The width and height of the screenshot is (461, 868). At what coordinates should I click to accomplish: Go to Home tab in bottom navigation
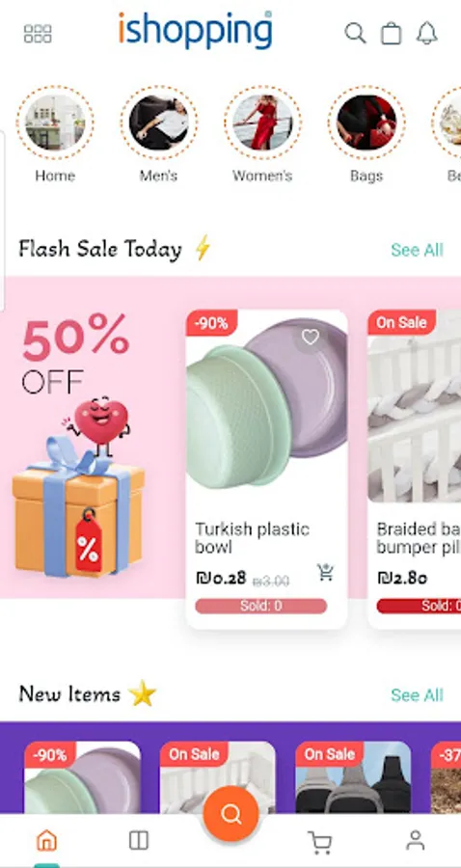pos(46,840)
